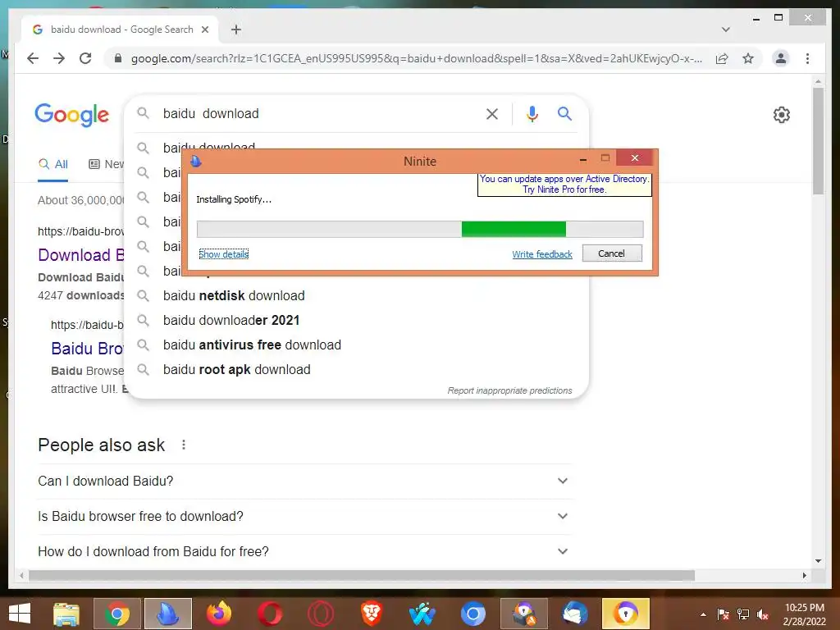Show details in the Ninite installer
The height and width of the screenshot is (630, 840).
point(223,254)
